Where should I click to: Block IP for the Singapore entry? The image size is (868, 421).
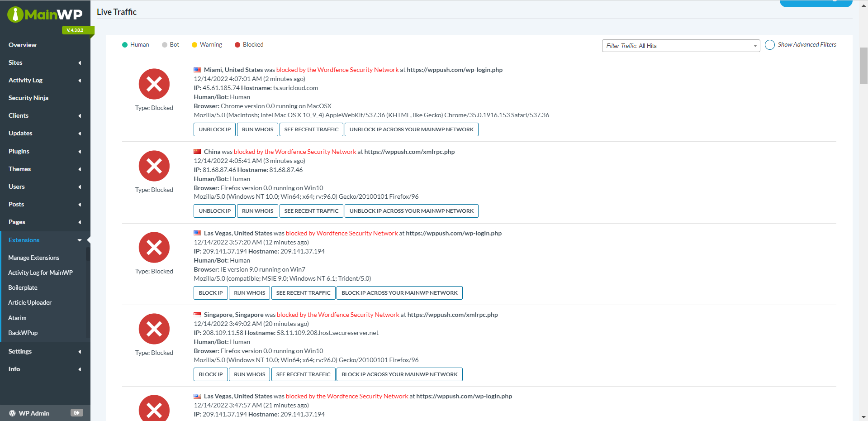(210, 374)
